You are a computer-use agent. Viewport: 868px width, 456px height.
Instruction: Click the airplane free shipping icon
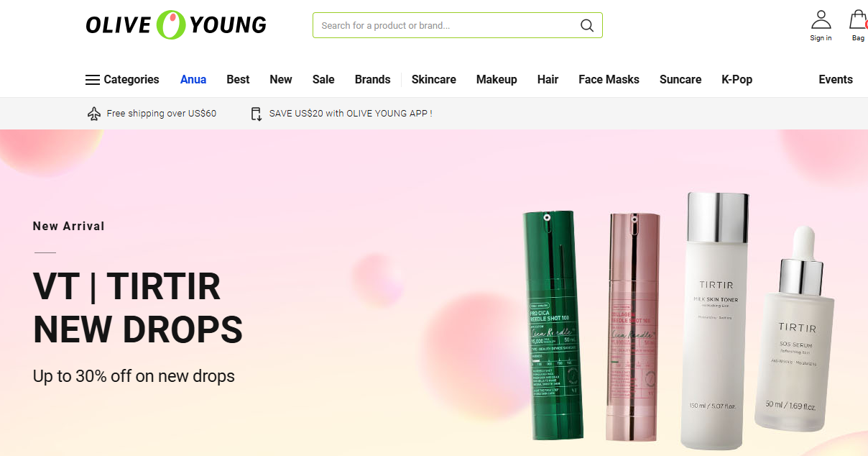click(94, 114)
